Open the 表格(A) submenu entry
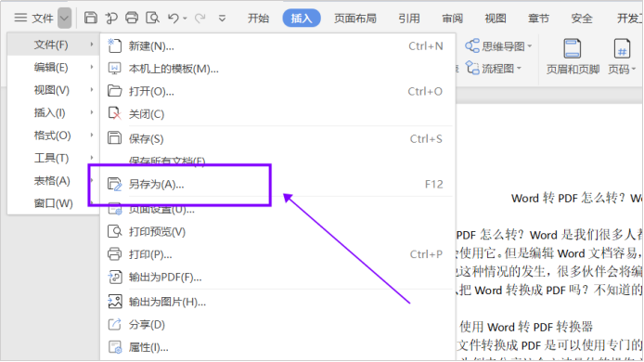Screen dimensions: 644x362 click(54, 180)
